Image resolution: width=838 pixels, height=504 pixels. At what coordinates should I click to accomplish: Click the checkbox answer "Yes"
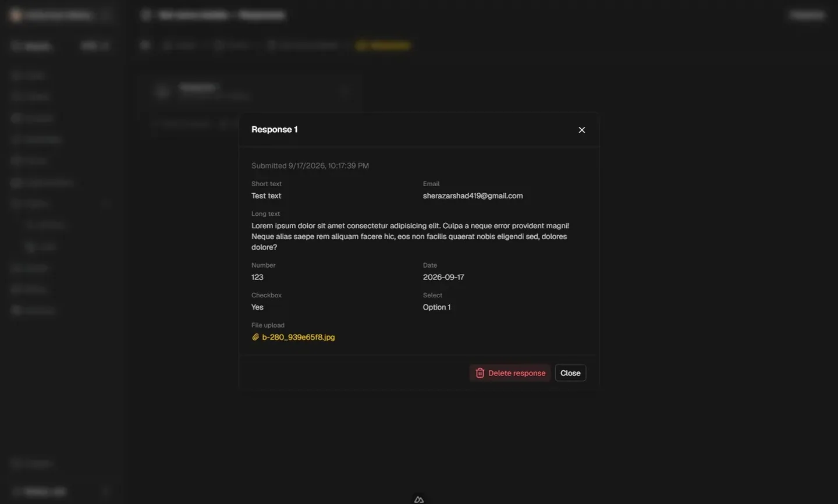[x=257, y=307]
